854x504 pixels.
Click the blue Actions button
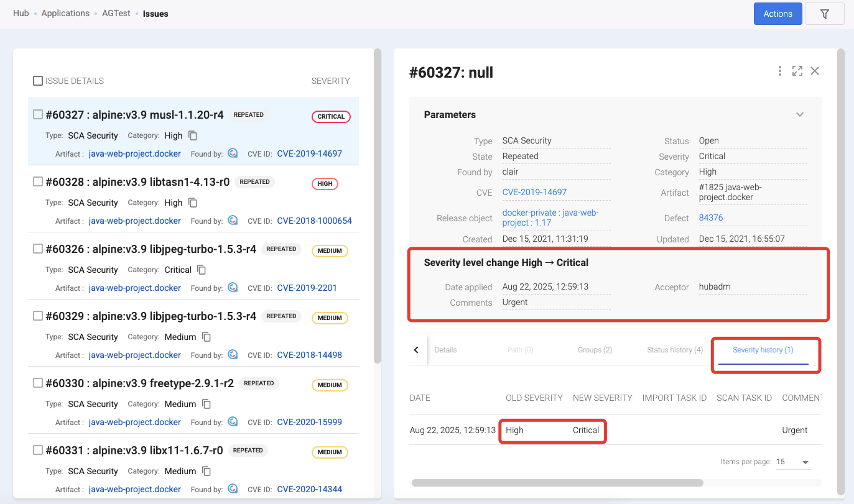tap(777, 14)
